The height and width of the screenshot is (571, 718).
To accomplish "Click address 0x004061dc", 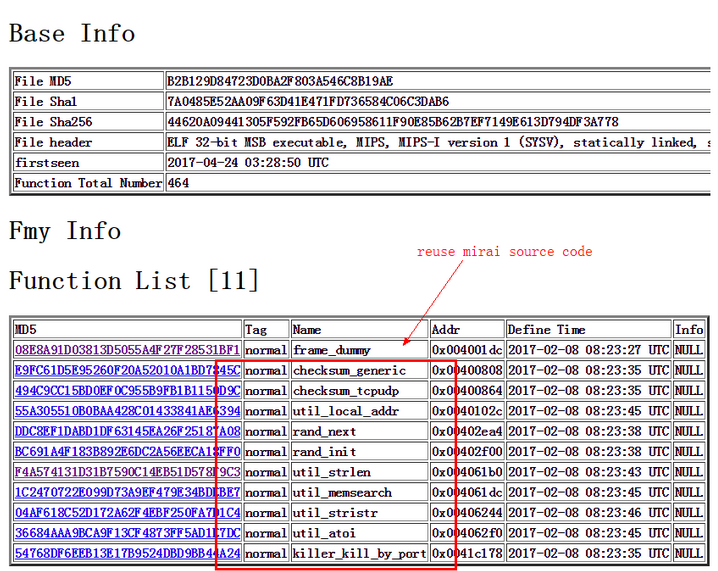I will tap(467, 492).
